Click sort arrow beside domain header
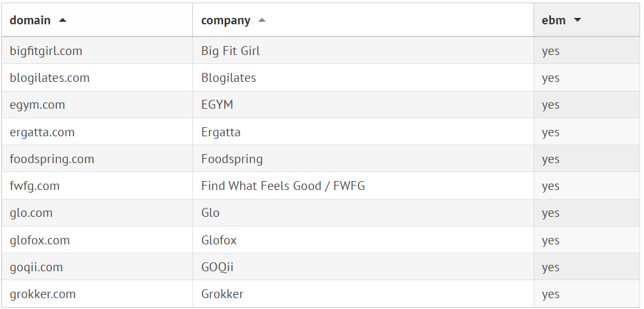Screen dimensions: 644x309 [63, 20]
